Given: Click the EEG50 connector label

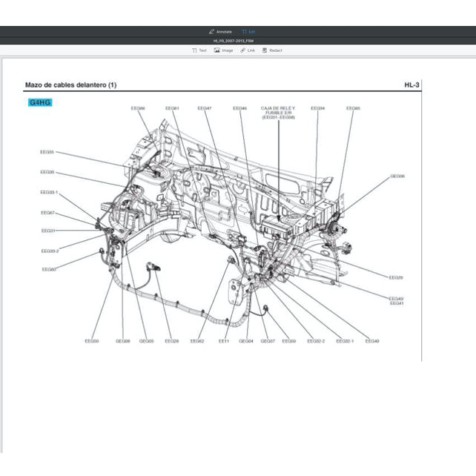Looking at the screenshot, I should pos(91,341).
